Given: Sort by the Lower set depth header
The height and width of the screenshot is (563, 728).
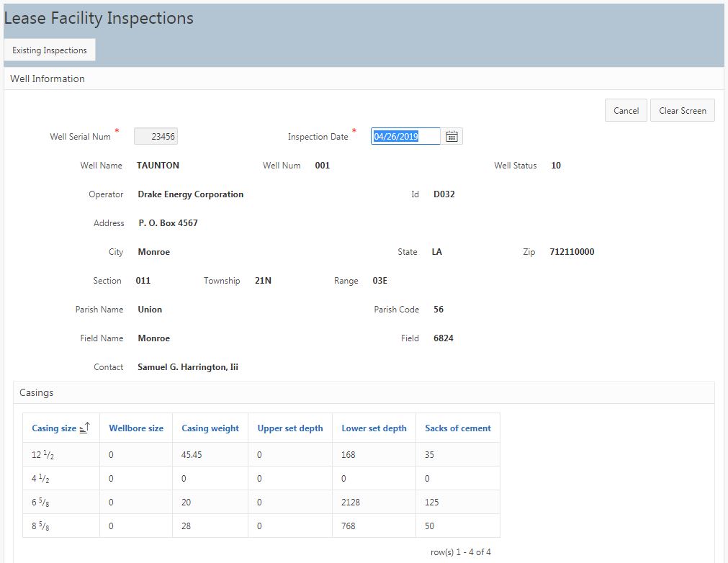Looking at the screenshot, I should pos(374,428).
